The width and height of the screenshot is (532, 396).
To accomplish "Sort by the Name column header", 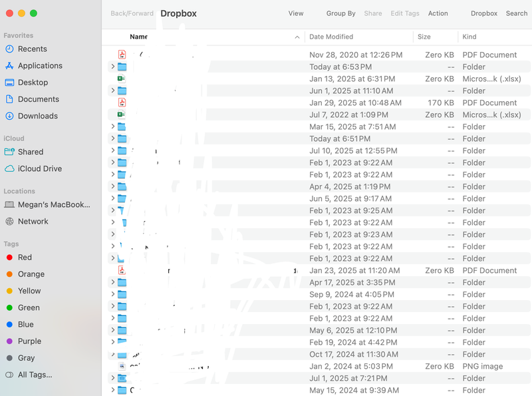I will [139, 37].
